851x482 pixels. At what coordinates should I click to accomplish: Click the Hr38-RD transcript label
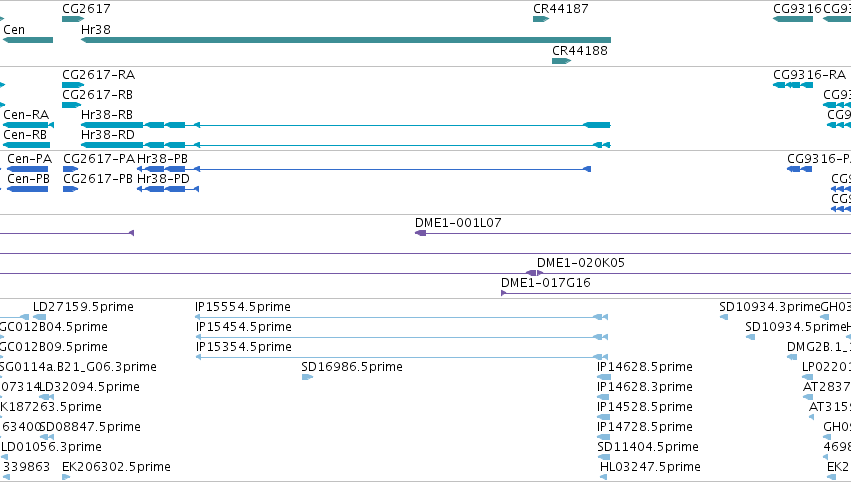pos(107,135)
